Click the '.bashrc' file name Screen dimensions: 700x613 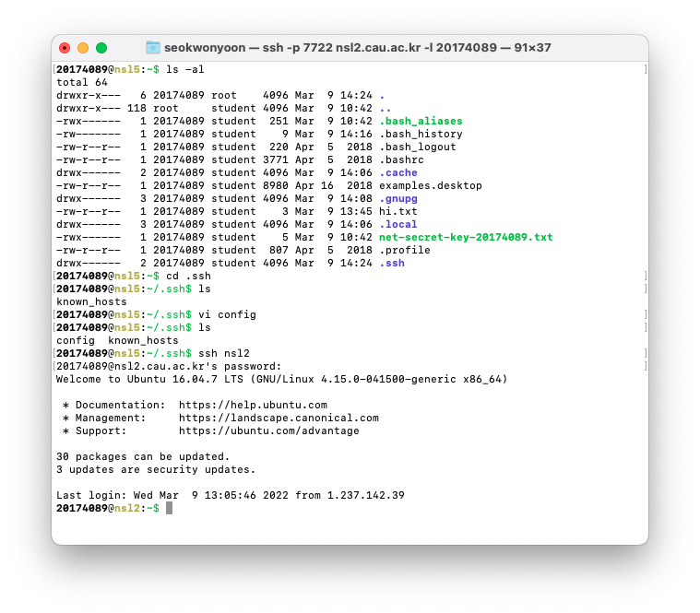[401, 159]
